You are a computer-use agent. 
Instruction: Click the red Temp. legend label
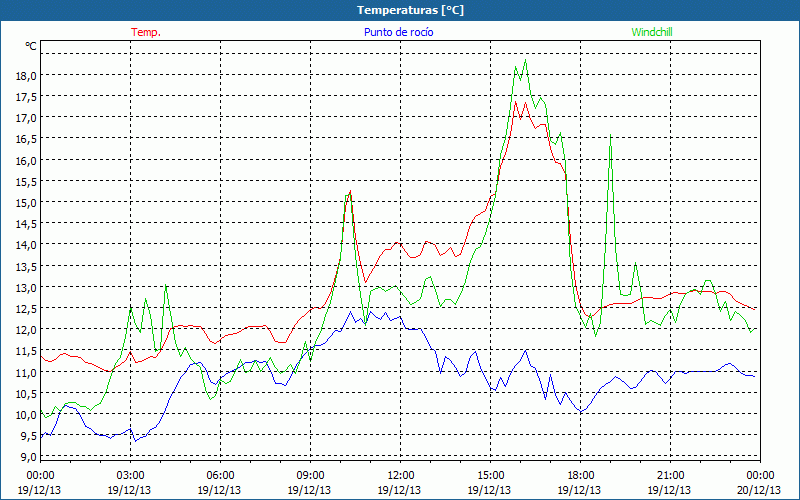click(x=146, y=32)
